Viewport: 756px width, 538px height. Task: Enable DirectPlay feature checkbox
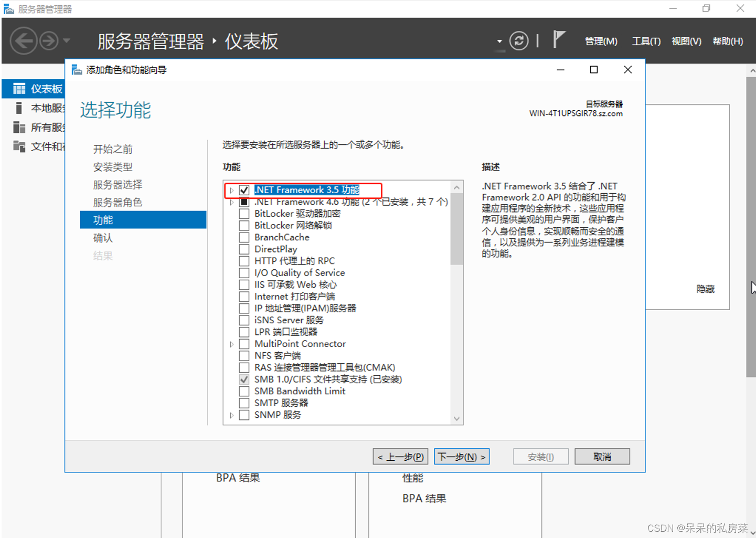coord(244,249)
